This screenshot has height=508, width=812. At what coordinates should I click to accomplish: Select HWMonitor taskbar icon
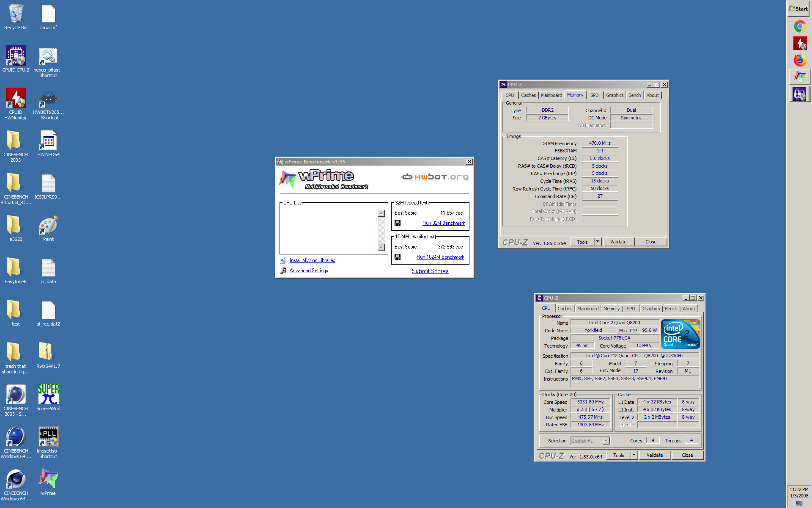click(800, 43)
